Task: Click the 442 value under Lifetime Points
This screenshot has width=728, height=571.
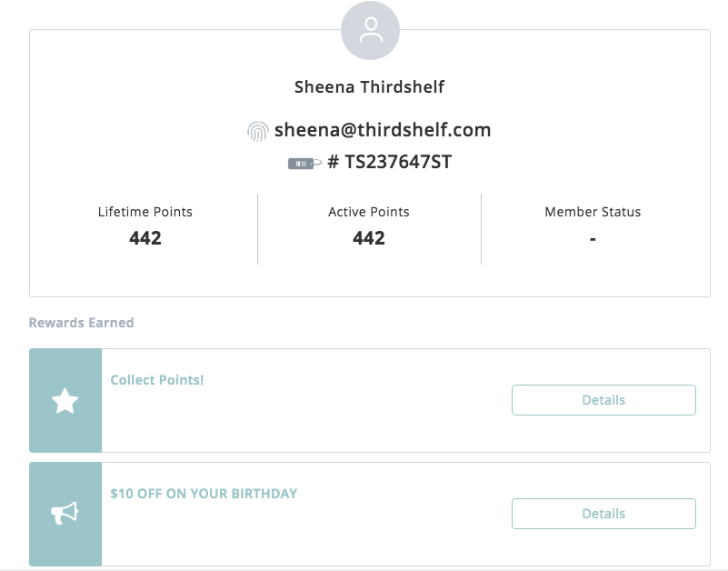Action: point(145,238)
